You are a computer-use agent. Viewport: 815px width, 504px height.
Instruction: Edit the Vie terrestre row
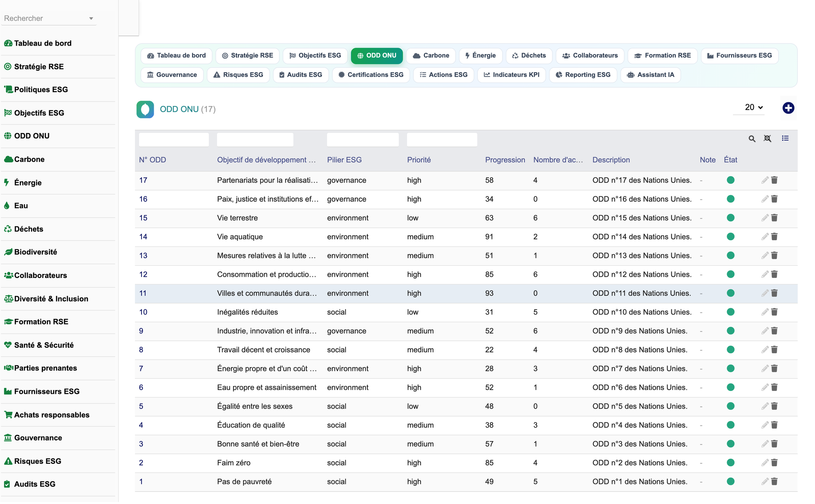pos(765,218)
